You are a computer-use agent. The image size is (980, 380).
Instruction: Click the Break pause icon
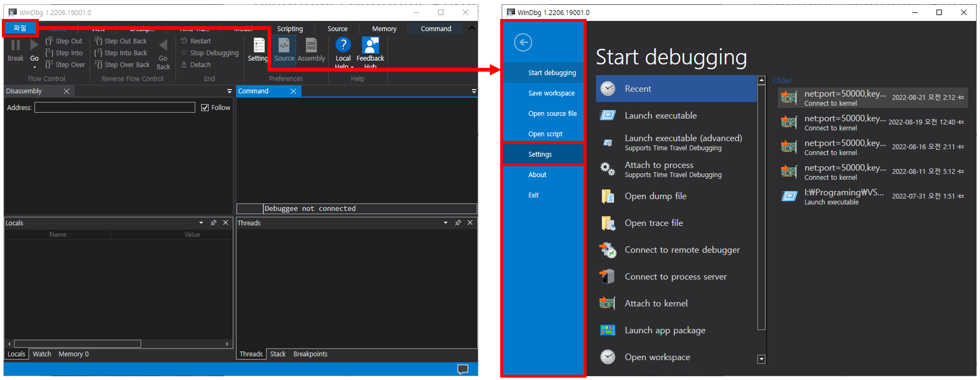(x=16, y=45)
